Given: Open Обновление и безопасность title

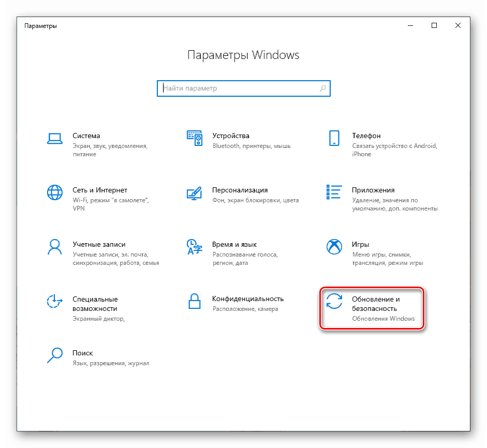Looking at the screenshot, I should [x=376, y=304].
